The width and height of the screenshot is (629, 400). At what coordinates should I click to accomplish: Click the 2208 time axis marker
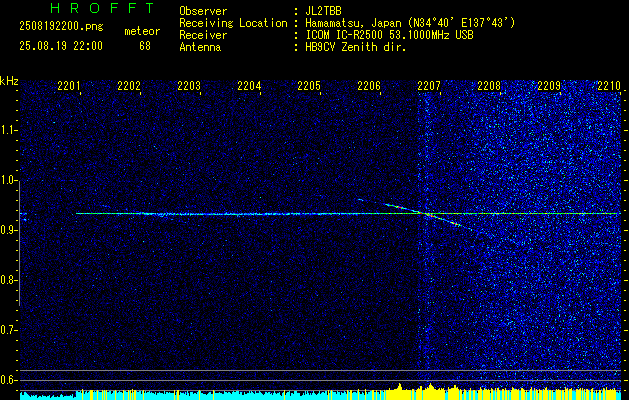click(x=489, y=86)
